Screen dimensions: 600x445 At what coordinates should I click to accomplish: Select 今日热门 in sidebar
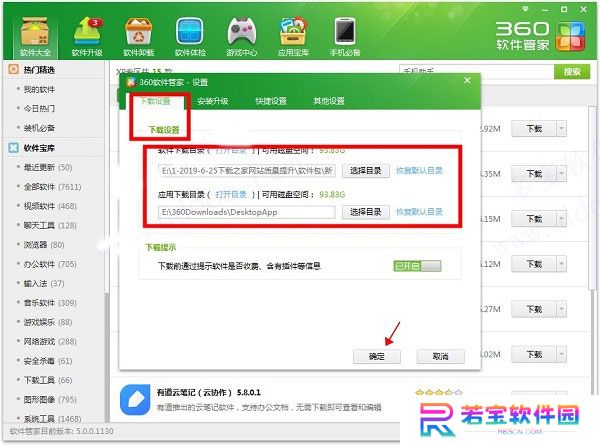(x=39, y=108)
